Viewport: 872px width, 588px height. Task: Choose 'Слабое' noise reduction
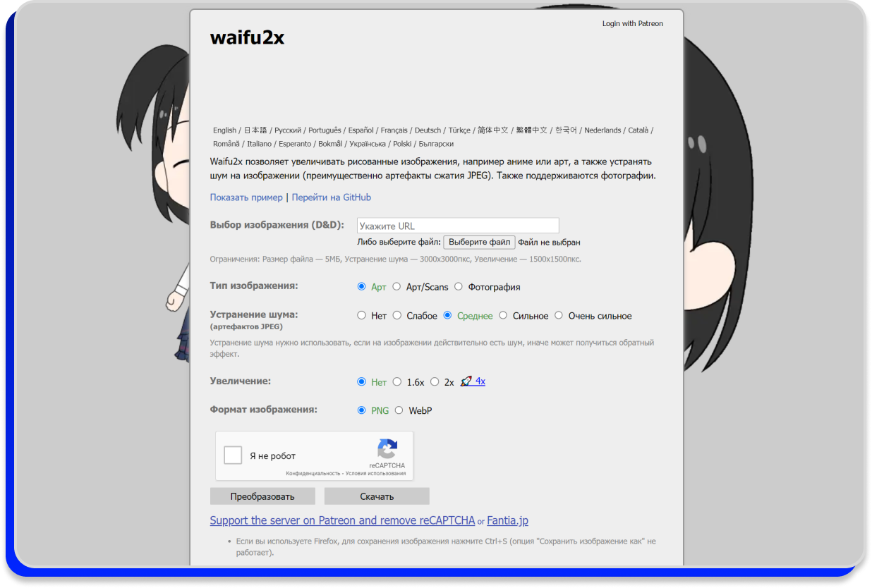397,316
